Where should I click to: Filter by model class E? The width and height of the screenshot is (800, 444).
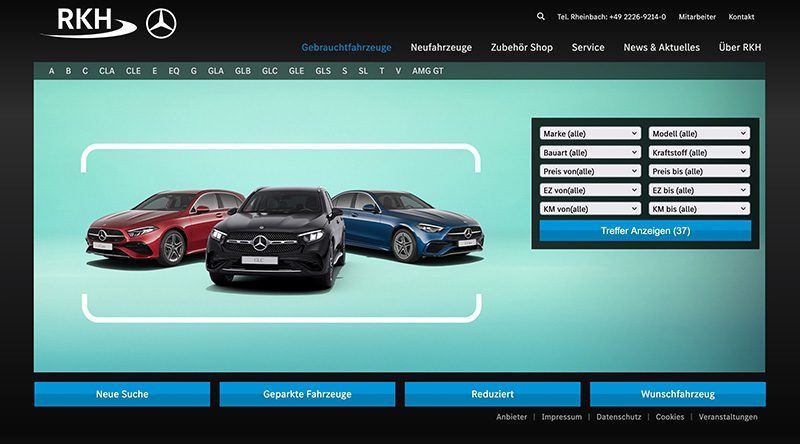point(155,71)
